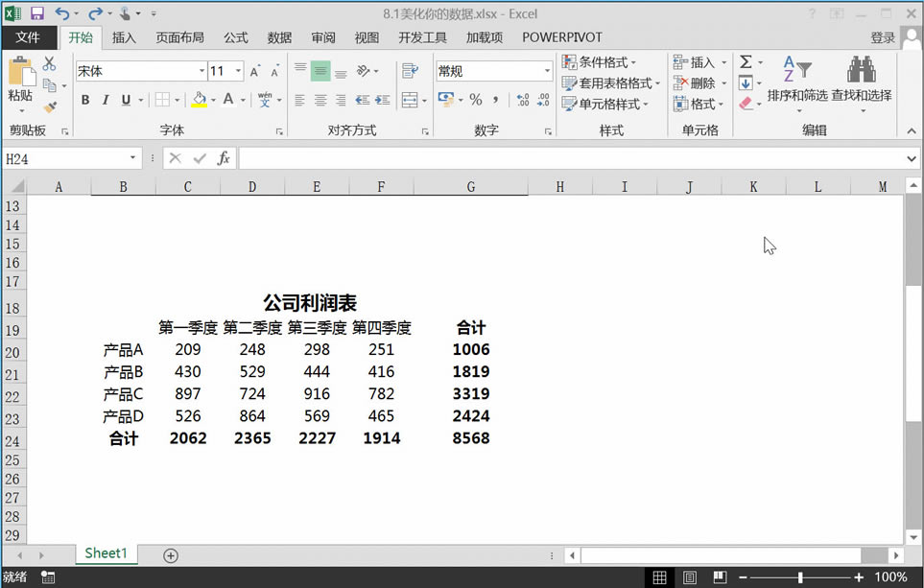Click the 登录 sign-in link

(x=882, y=37)
